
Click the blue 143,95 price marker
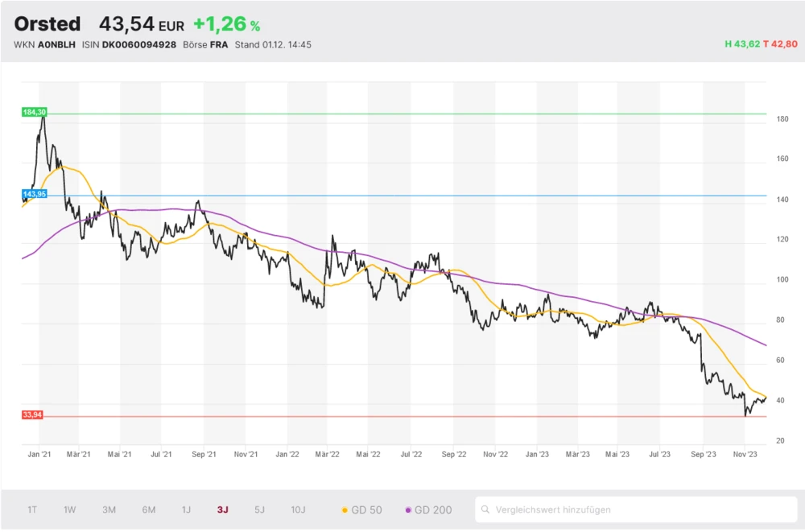tap(35, 194)
